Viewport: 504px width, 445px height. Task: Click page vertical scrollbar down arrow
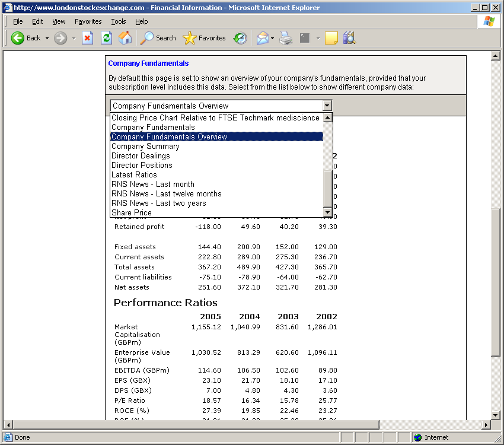point(495,415)
